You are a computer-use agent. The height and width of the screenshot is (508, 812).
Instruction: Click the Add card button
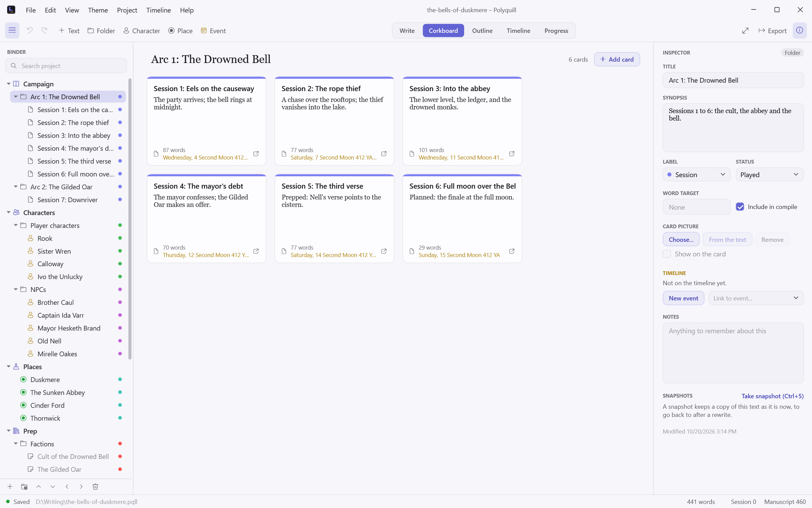point(617,59)
